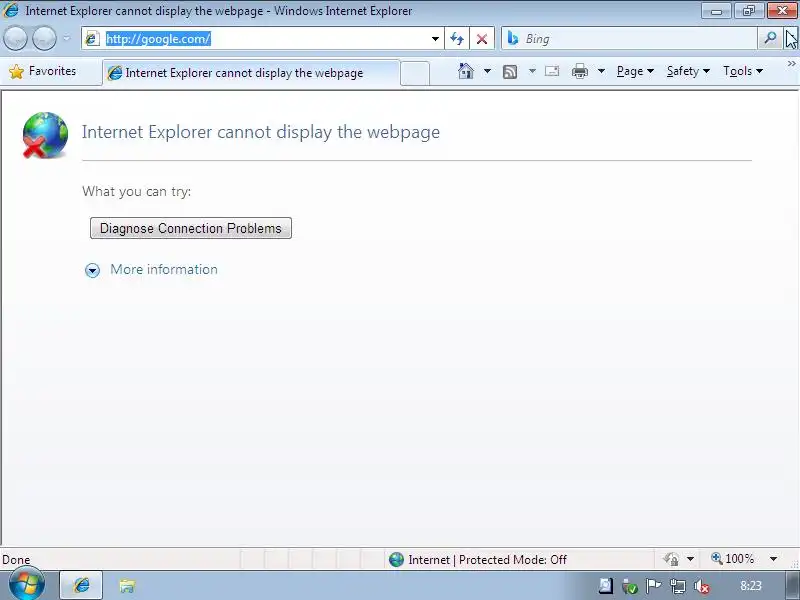The image size is (800, 600).
Task: Open the search provider dropdown arrow
Action: pyautogui.click(x=791, y=39)
